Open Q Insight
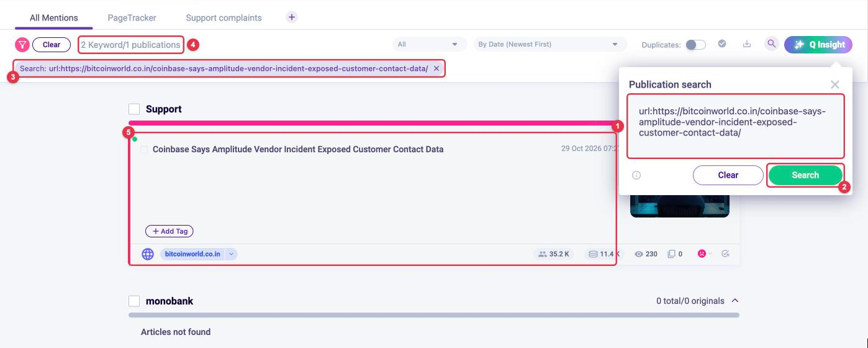868x348 pixels. [x=818, y=45]
